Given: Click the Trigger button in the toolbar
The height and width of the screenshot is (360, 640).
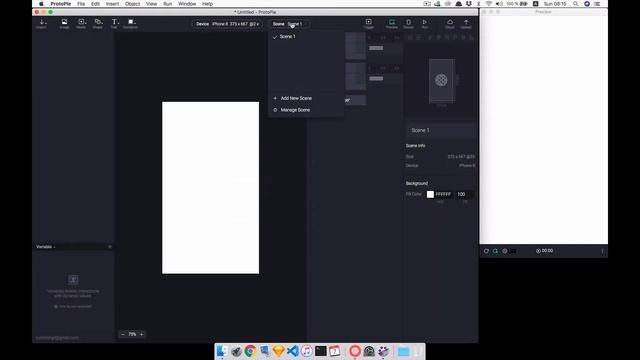Looking at the screenshot, I should 369,24.
